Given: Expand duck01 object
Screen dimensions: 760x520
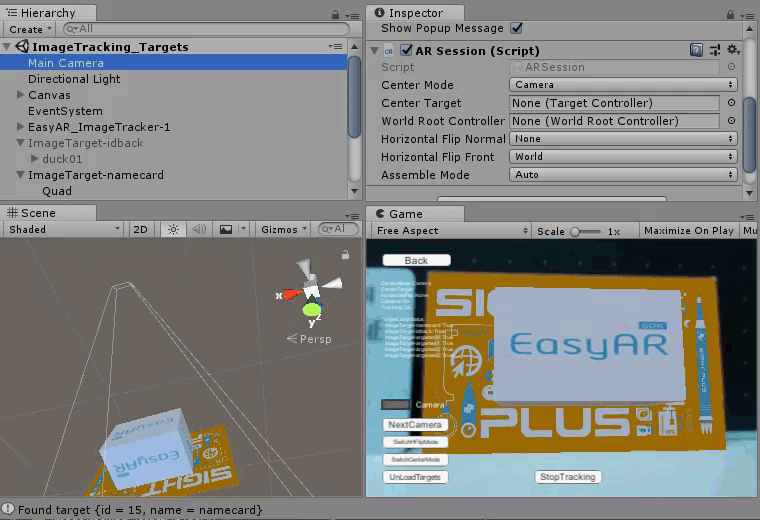Looking at the screenshot, I should tap(34, 158).
